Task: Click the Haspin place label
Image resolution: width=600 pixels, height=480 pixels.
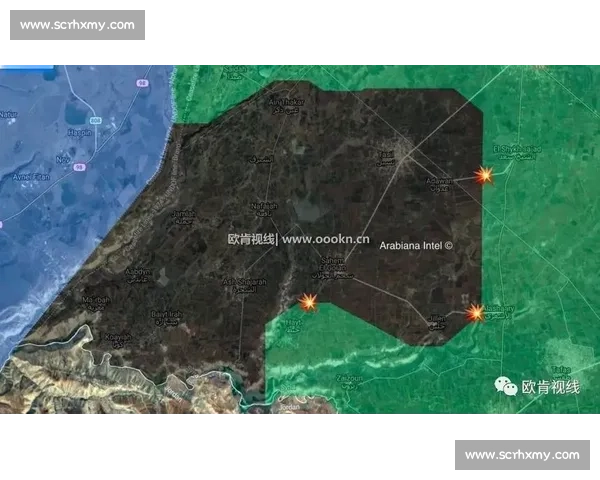Action: pos(80,133)
